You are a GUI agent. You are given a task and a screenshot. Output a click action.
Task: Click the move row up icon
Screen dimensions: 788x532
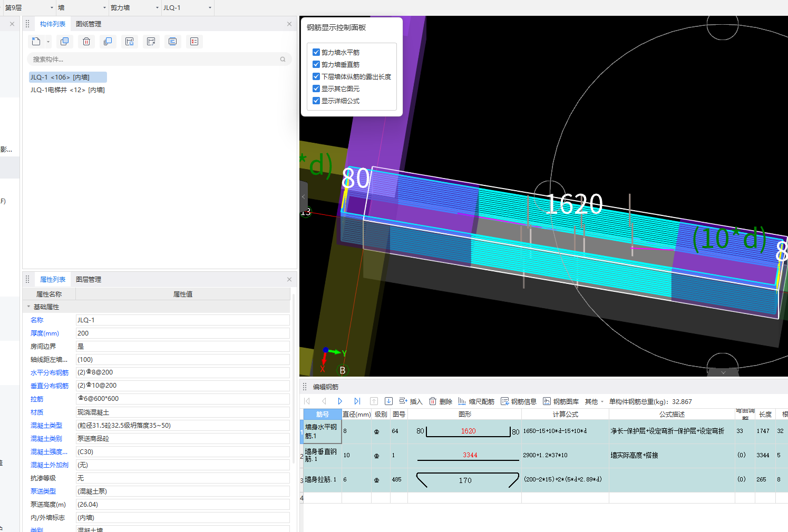(x=374, y=401)
